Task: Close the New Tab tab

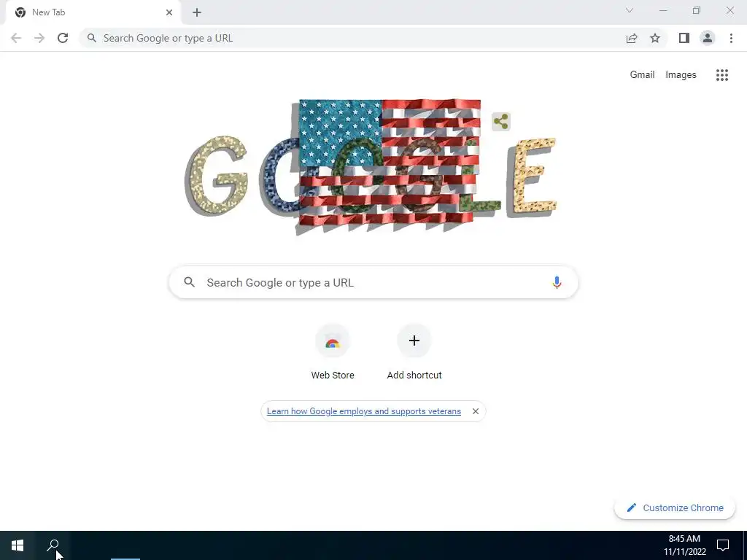Action: (x=169, y=12)
